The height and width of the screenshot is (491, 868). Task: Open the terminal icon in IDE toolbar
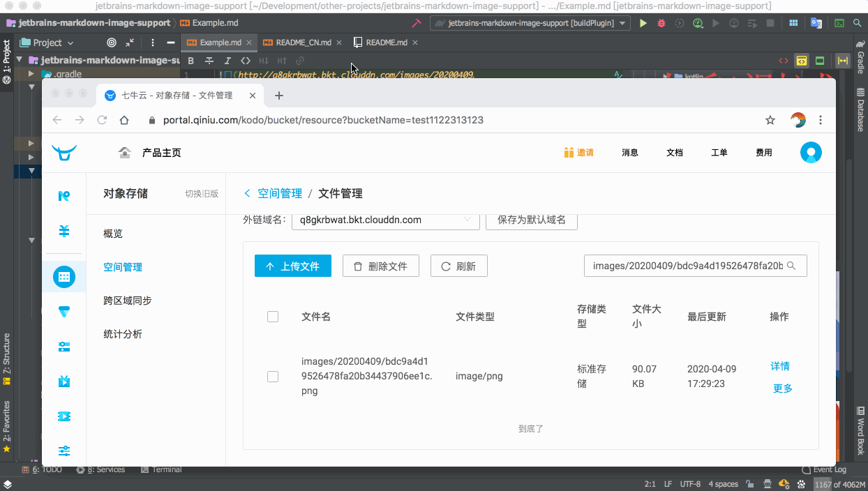point(839,23)
